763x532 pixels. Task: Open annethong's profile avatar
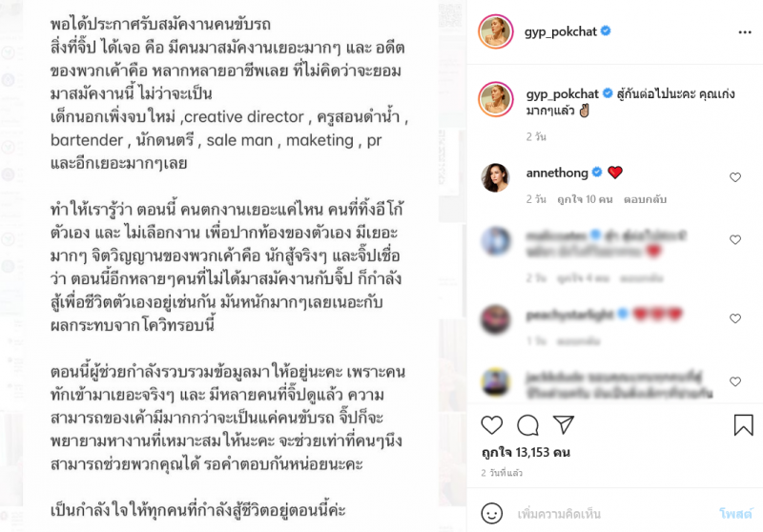495,177
